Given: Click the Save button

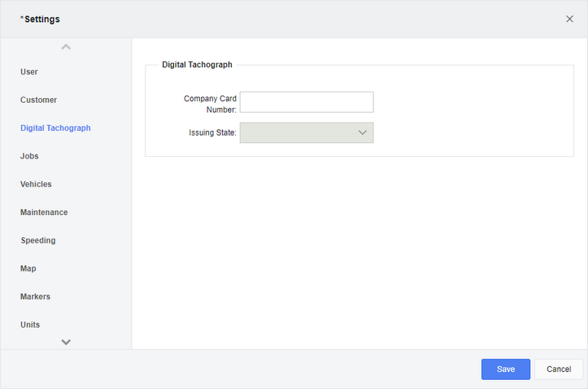Looking at the screenshot, I should (x=506, y=369).
